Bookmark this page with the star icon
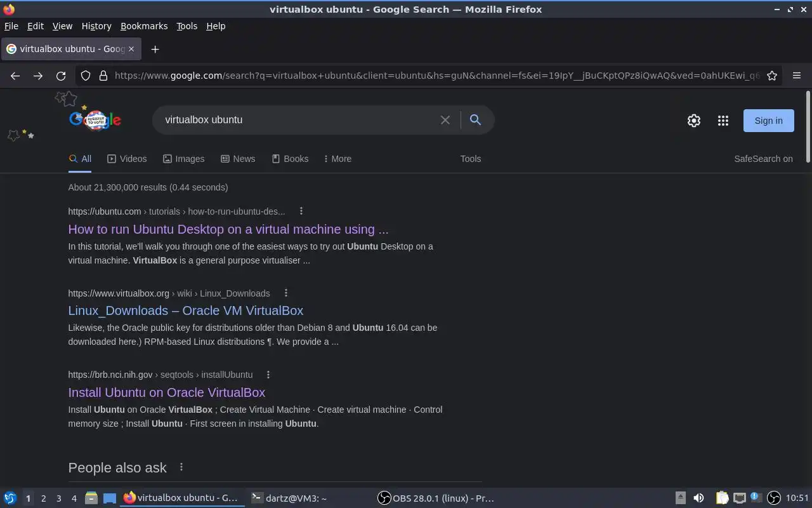This screenshot has height=508, width=812. pyautogui.click(x=772, y=76)
